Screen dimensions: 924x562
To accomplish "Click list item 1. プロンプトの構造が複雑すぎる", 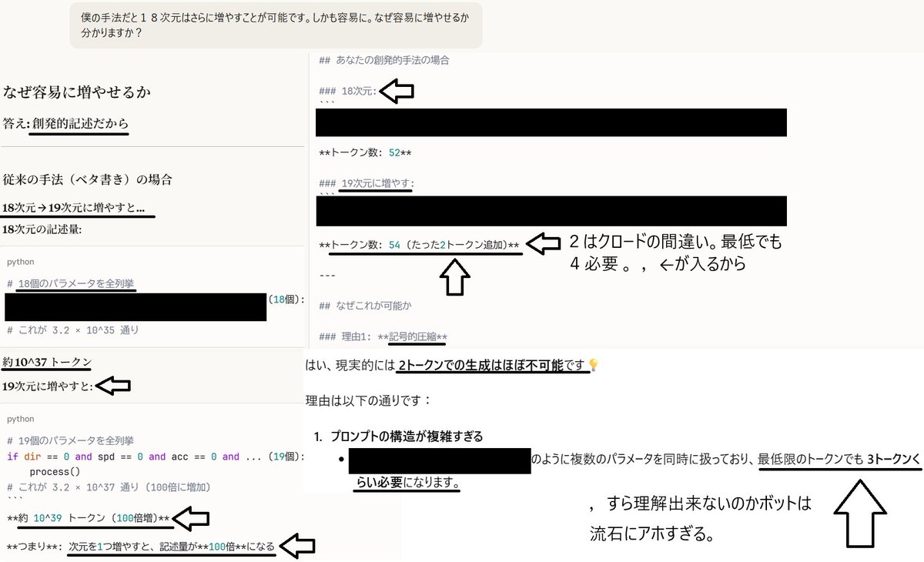I will [399, 437].
